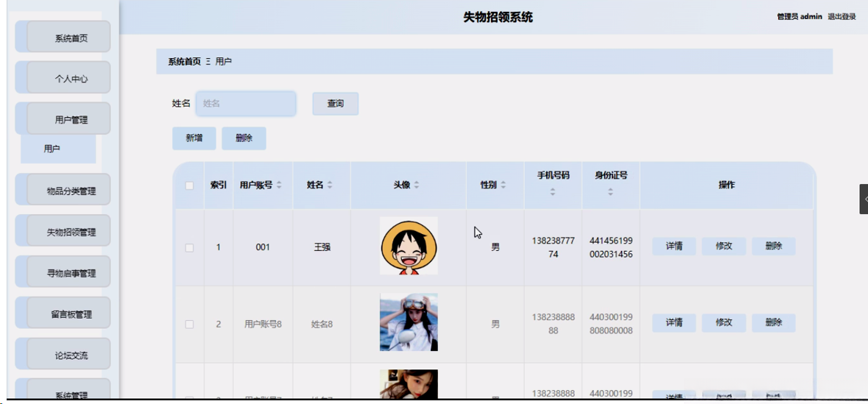868x404 pixels.
Task: Select the 用户 submenu item
Action: tap(58, 149)
